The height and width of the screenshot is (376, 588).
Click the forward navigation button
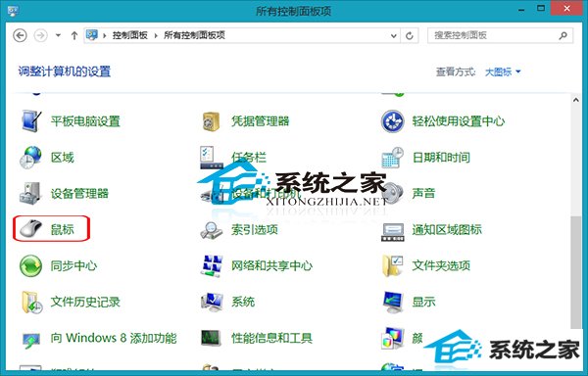[40, 35]
